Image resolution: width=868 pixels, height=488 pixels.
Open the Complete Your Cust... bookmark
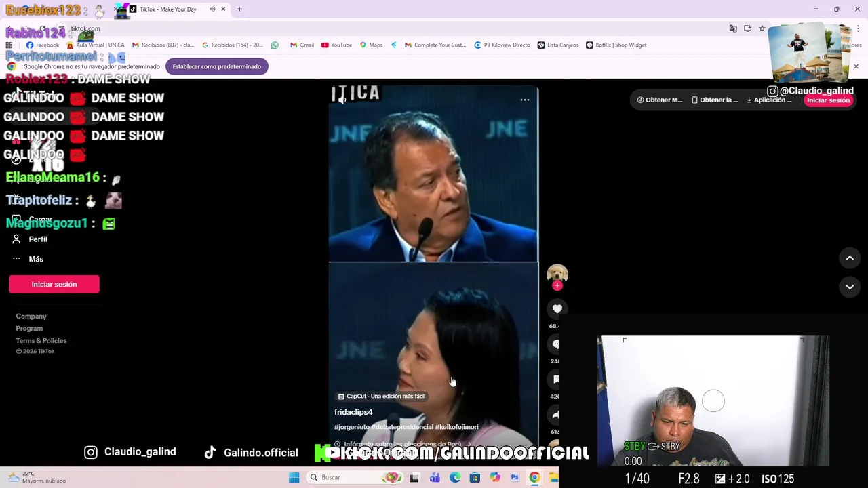pos(435,45)
